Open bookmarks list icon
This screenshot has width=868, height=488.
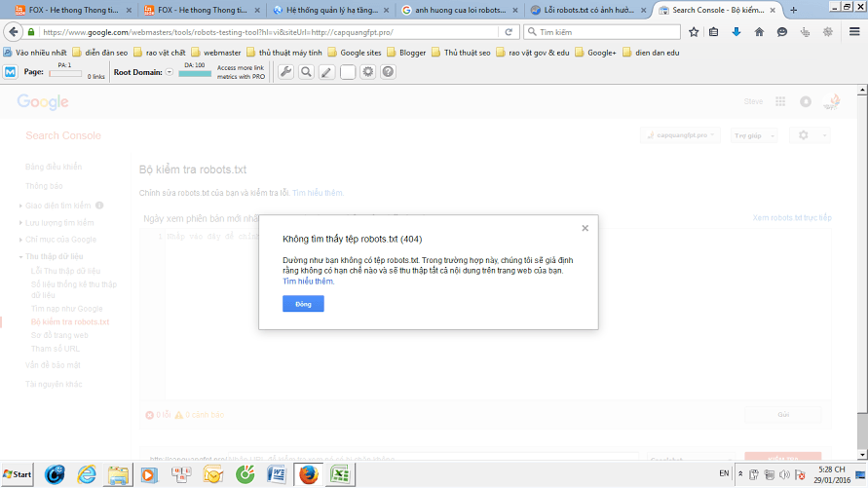coord(713,32)
